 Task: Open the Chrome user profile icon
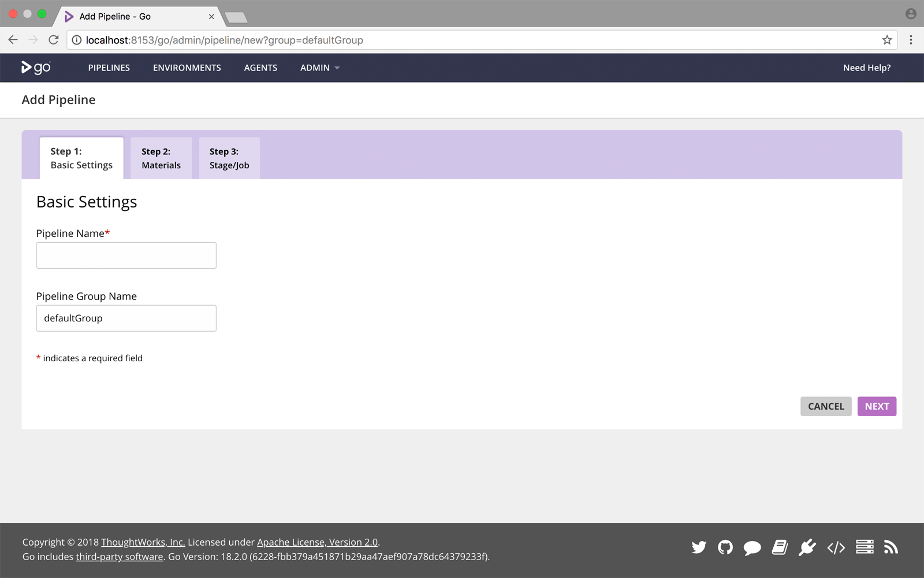pos(911,14)
